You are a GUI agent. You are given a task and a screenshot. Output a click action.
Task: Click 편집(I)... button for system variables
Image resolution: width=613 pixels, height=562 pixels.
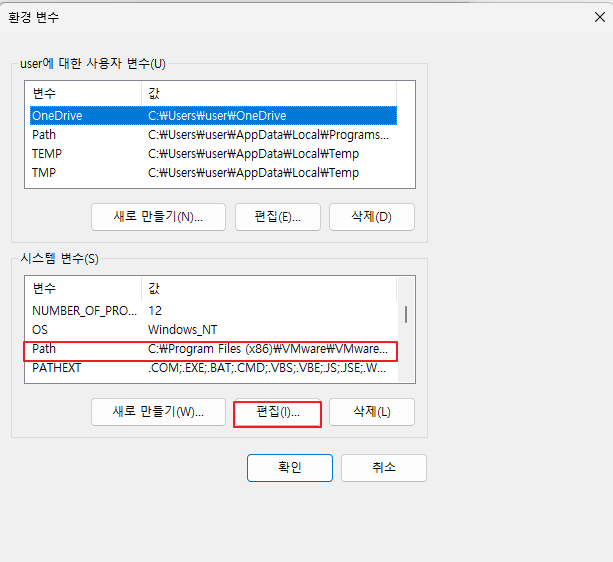pos(278,412)
